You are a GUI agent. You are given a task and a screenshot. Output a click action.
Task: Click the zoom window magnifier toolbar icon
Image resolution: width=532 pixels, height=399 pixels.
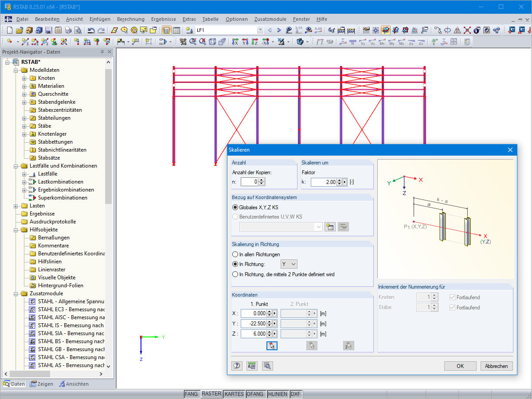(x=193, y=42)
